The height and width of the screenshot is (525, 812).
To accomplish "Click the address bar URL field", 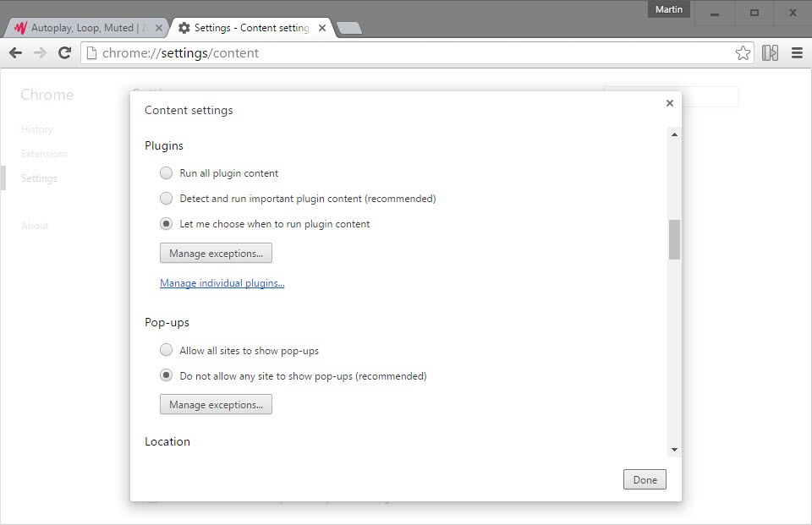I will 406,53.
